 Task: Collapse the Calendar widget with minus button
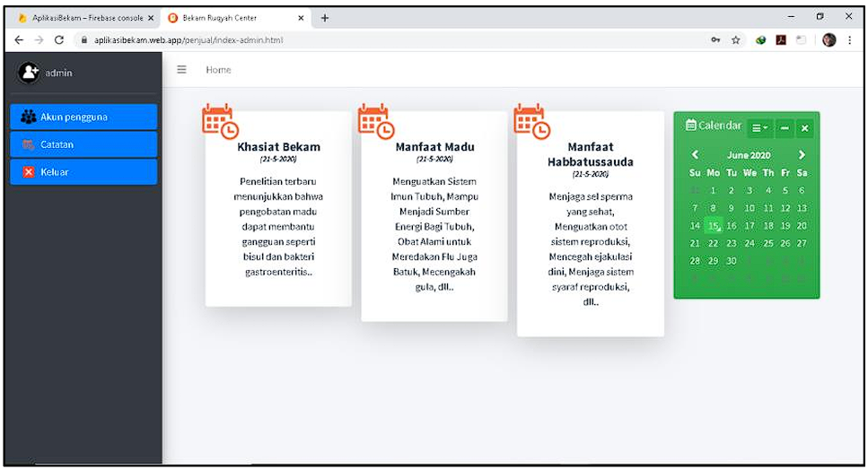pyautogui.click(x=785, y=128)
